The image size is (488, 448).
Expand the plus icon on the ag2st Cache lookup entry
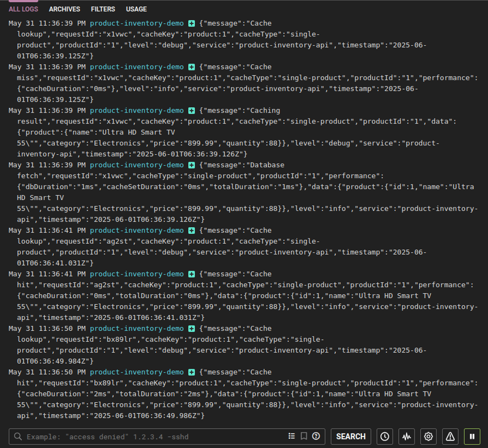(192, 230)
